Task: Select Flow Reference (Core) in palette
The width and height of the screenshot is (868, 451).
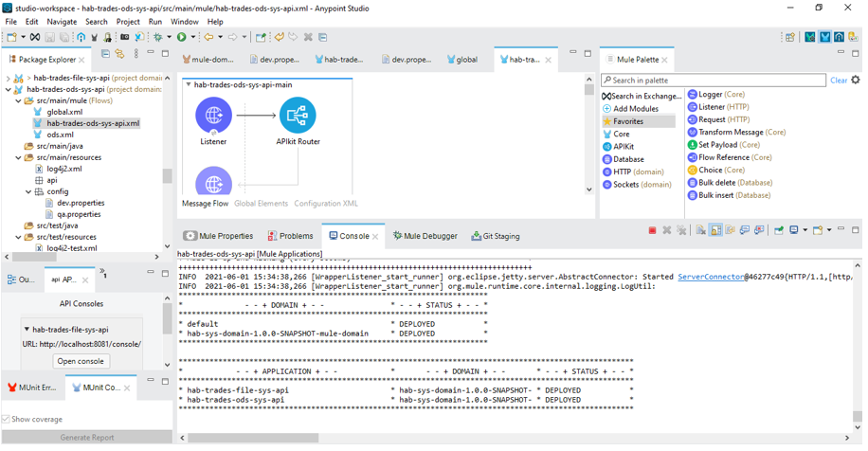Action: (730, 157)
